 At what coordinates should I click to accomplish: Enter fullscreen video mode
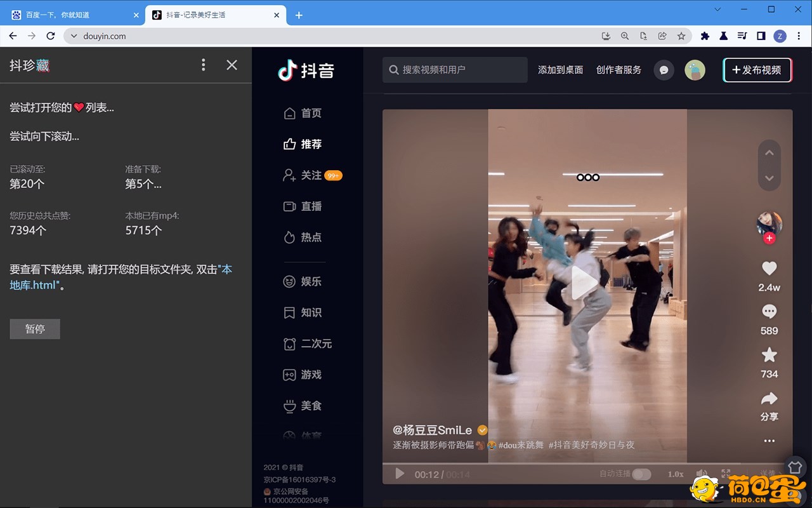726,474
